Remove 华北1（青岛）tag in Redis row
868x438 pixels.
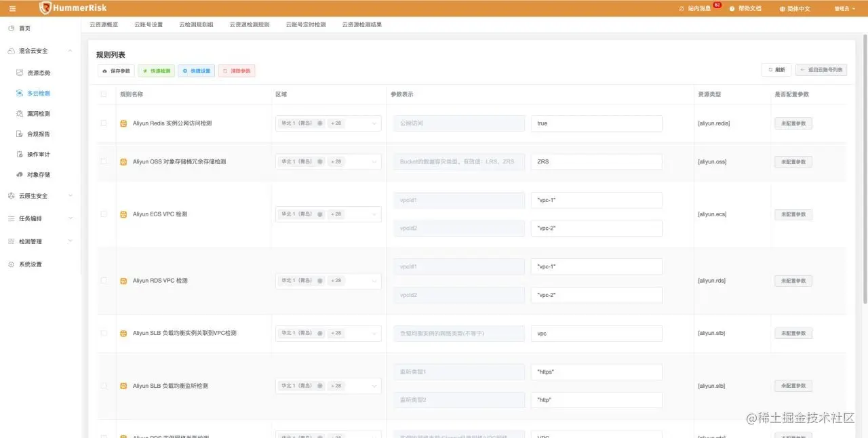tap(319, 123)
